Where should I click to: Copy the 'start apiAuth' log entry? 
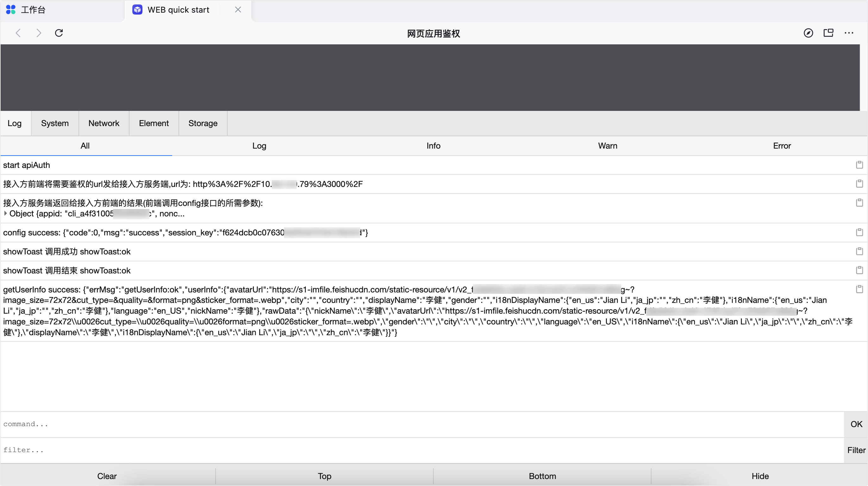click(x=859, y=165)
